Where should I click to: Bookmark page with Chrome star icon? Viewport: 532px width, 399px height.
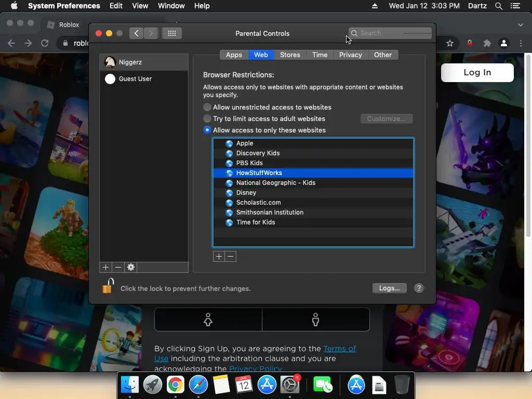point(449,43)
